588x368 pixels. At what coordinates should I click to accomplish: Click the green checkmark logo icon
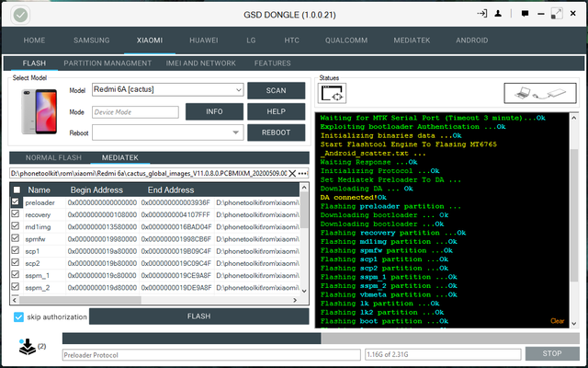pos(19,15)
